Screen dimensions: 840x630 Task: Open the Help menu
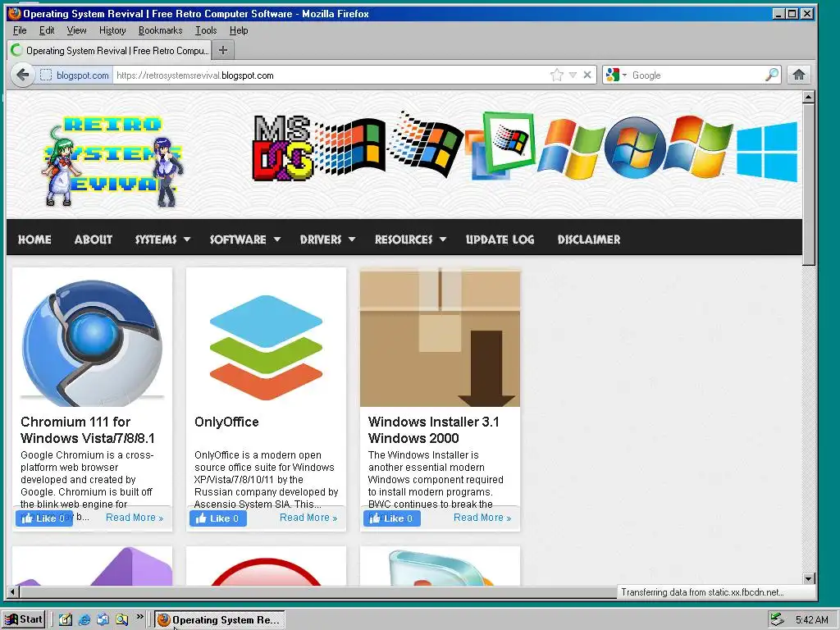coord(239,30)
